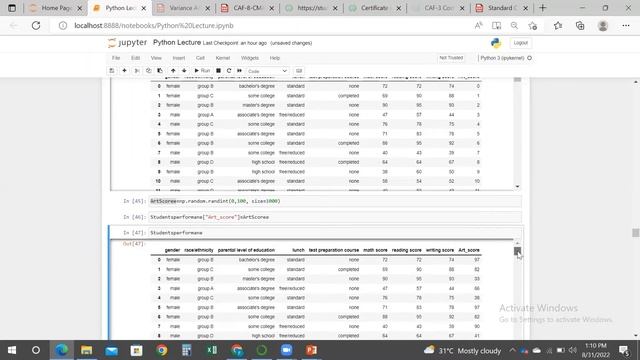The image size is (640, 360).
Task: Click the Studentsperformane Art_score assignment cell
Action: coord(335,217)
